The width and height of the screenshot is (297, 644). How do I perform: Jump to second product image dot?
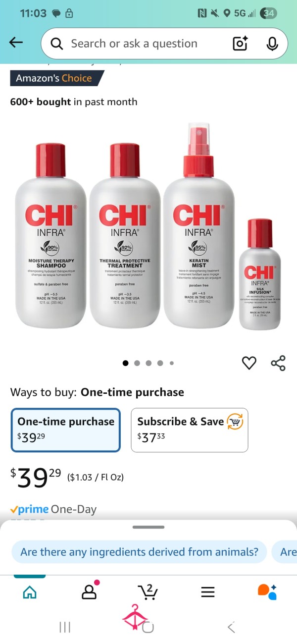pyautogui.click(x=137, y=363)
